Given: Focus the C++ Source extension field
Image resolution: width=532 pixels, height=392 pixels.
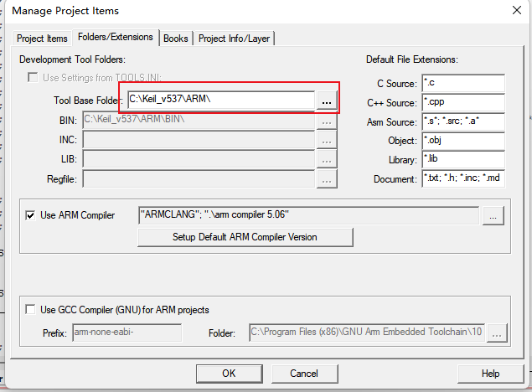Looking at the screenshot, I should pos(462,102).
